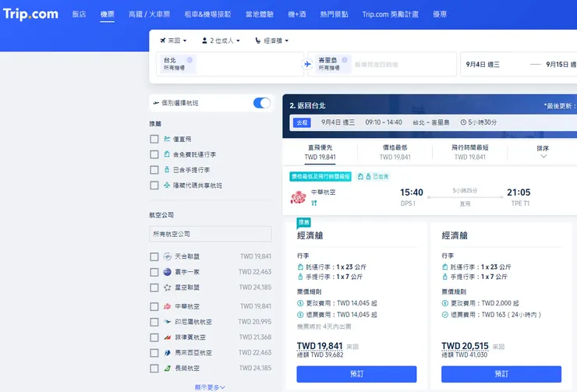Open the 熱門景點 menu item

335,14
